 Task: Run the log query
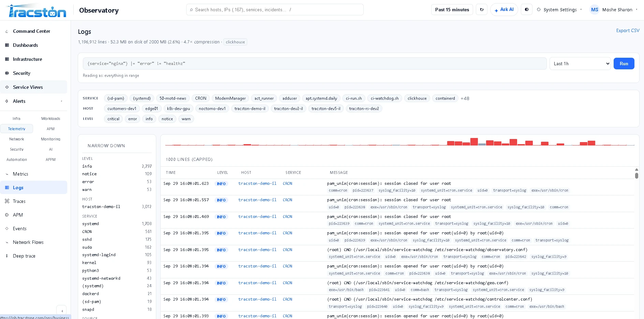coord(624,64)
